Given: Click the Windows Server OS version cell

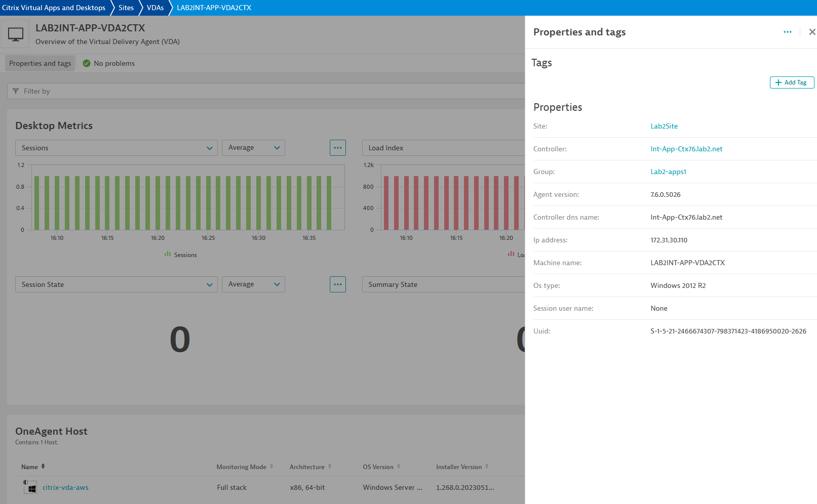Looking at the screenshot, I should point(392,487).
